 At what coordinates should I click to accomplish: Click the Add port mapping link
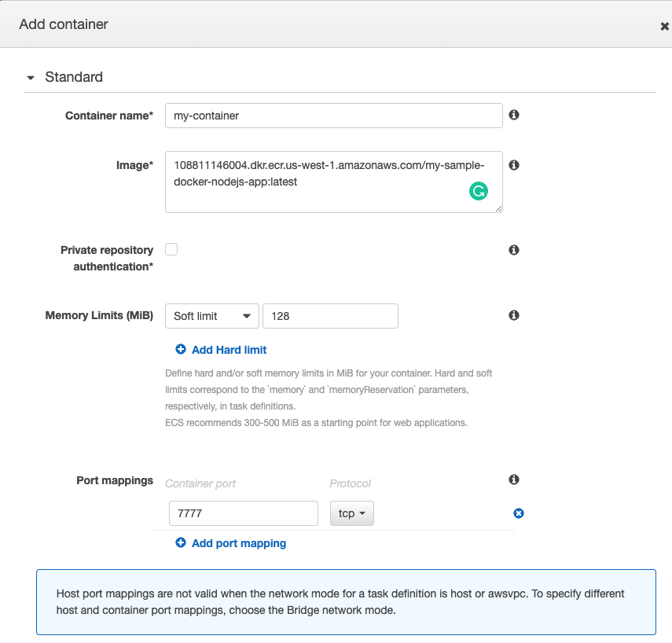(x=238, y=542)
